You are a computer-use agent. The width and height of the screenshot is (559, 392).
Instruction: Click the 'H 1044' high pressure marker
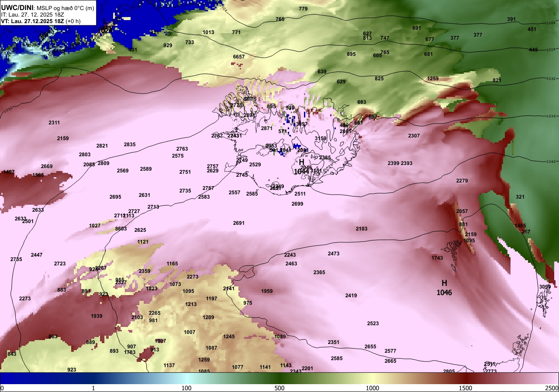coord(301,167)
